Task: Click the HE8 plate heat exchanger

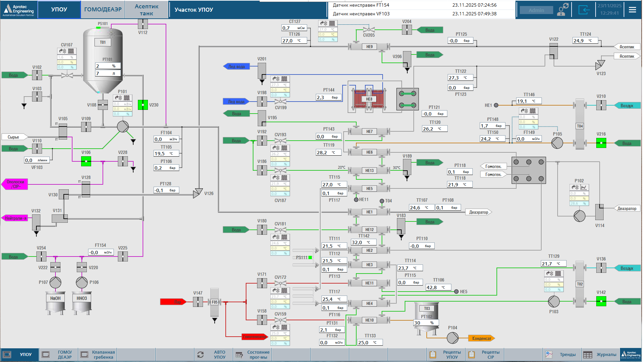Action: coord(369,99)
